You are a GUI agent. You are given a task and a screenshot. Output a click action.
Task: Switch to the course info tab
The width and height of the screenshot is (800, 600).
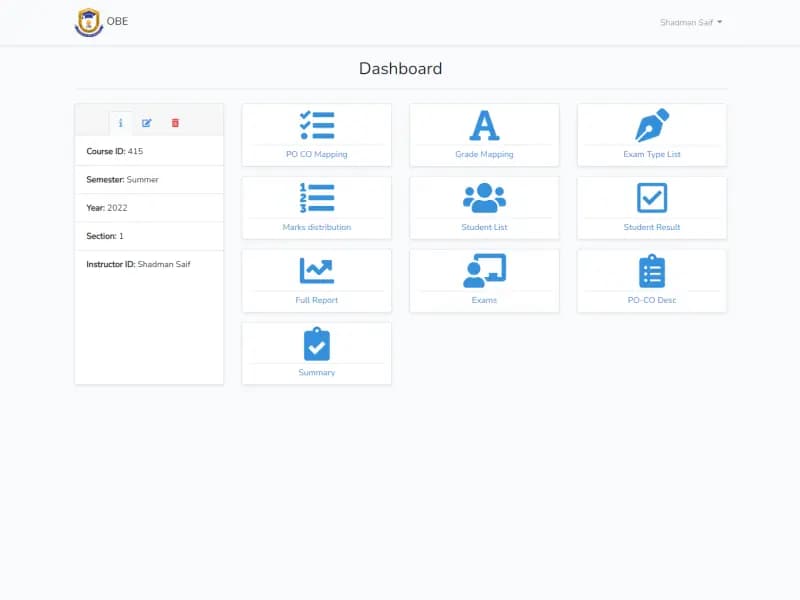click(x=121, y=123)
